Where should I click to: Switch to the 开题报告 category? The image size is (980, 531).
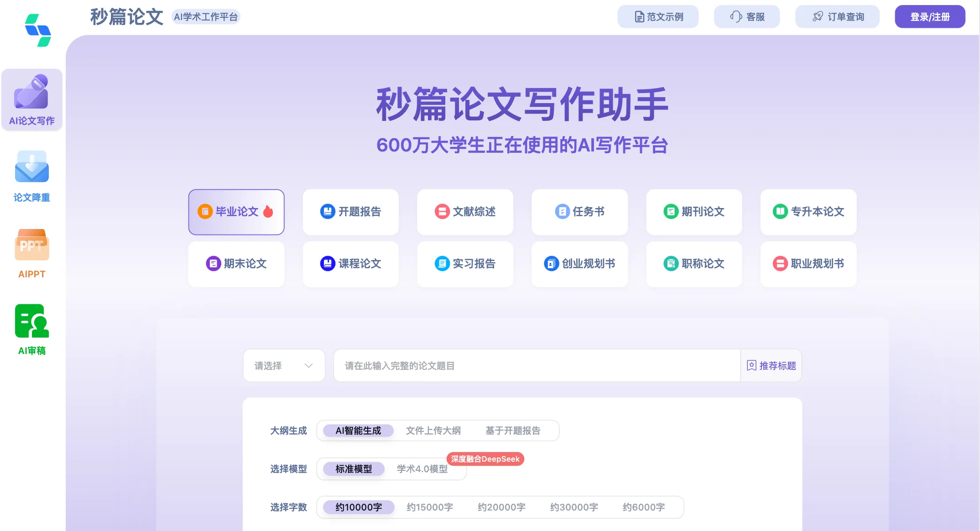click(350, 212)
